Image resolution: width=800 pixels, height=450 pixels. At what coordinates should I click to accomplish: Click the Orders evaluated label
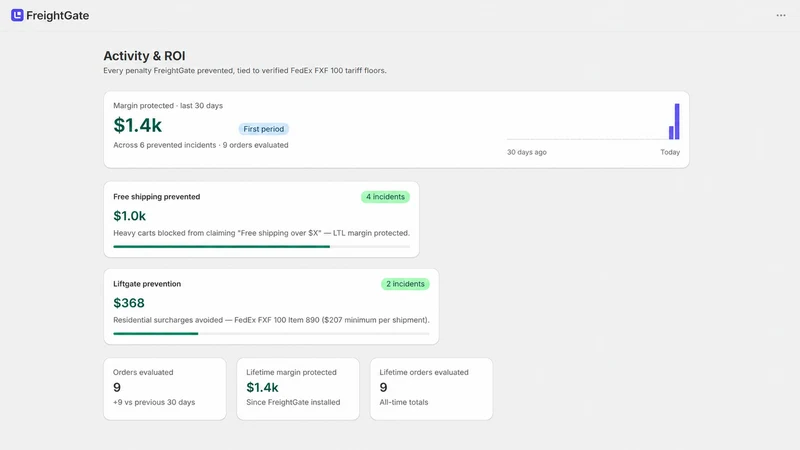[143, 372]
